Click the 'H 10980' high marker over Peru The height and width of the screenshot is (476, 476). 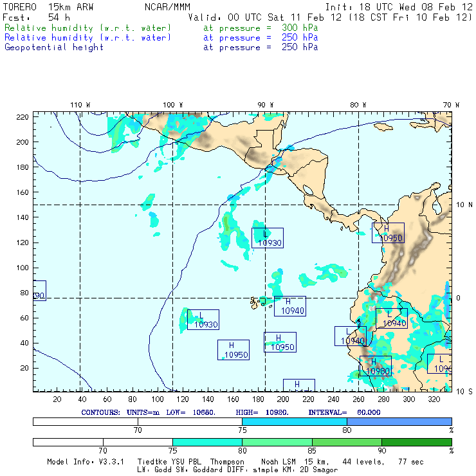pyautogui.click(x=376, y=366)
